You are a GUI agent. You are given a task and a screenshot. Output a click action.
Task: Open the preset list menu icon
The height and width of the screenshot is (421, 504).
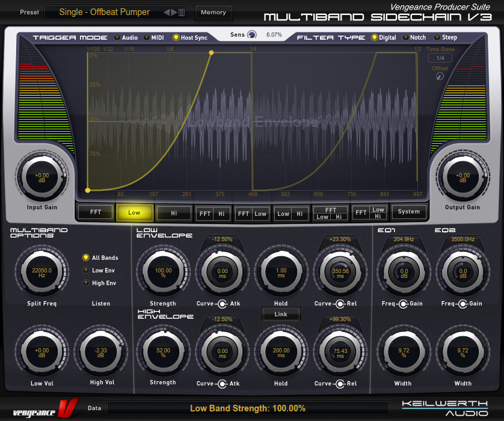click(182, 12)
